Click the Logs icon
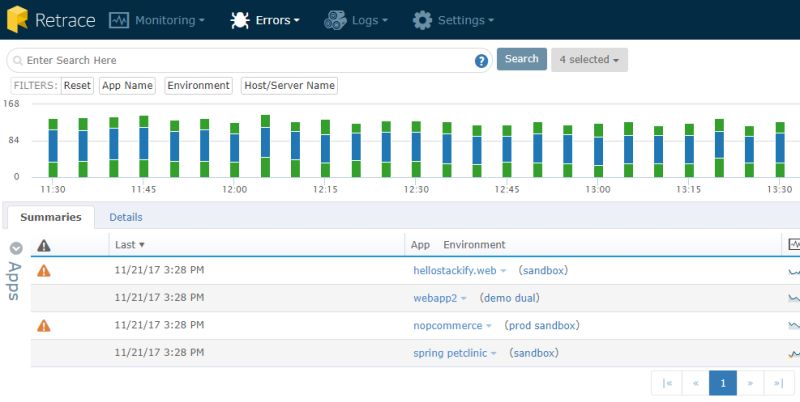Screen dimensions: 800x402 tap(335, 20)
